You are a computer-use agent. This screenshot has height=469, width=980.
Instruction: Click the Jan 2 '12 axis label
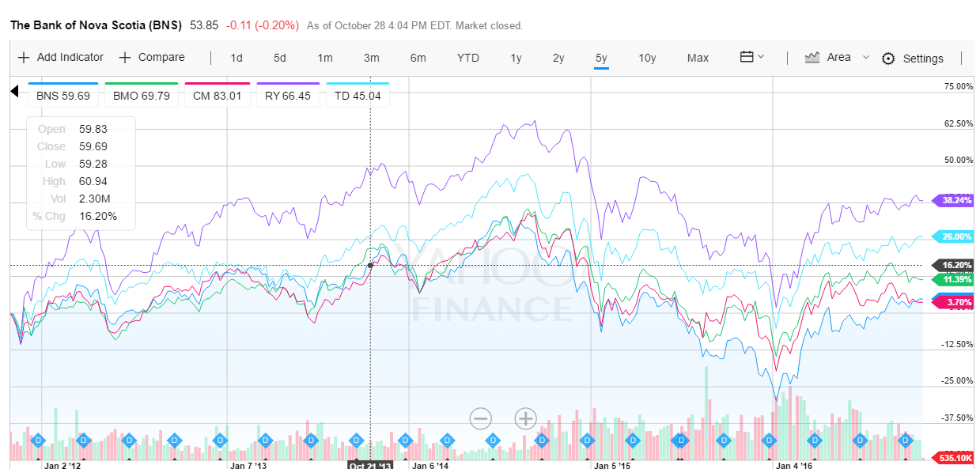pyautogui.click(x=62, y=465)
